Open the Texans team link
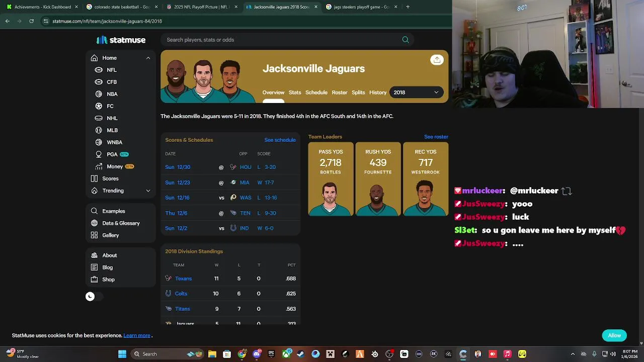This screenshot has height=362, width=644. [183, 279]
